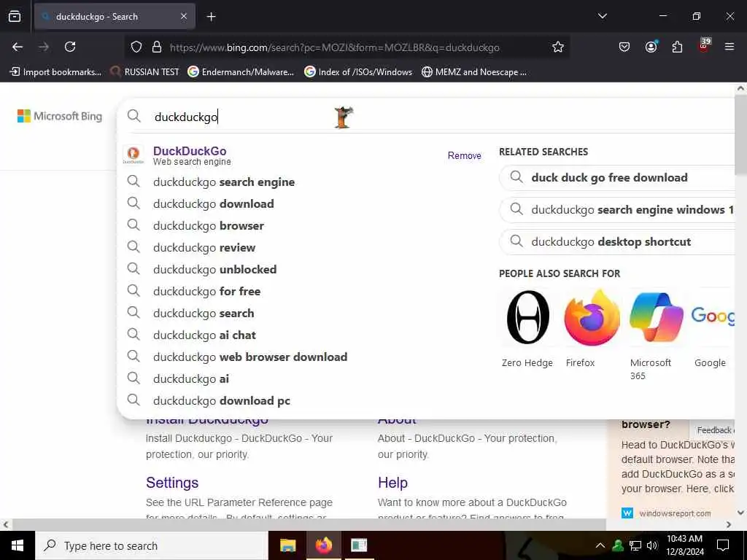Open the Firefox account icon
The image size is (747, 560).
coord(651,47)
